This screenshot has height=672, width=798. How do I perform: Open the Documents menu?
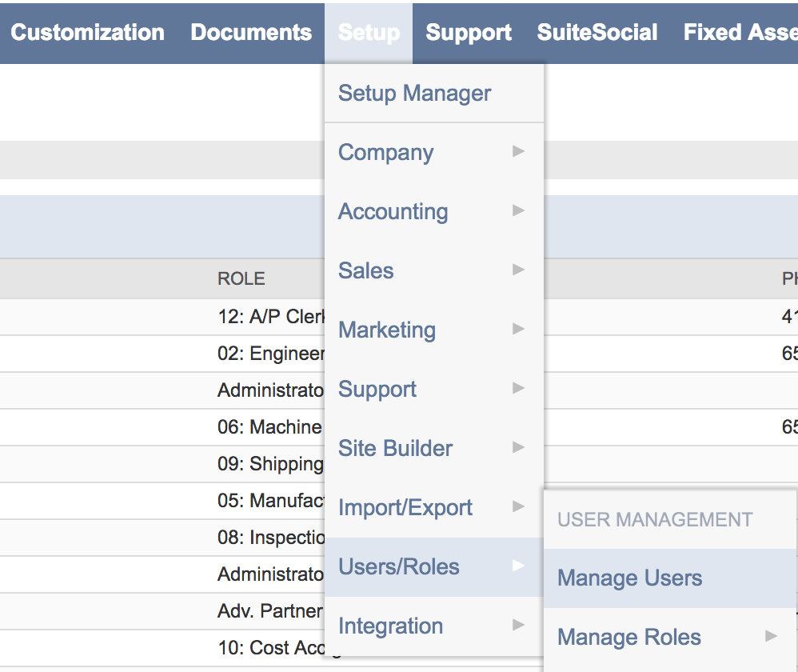251,32
